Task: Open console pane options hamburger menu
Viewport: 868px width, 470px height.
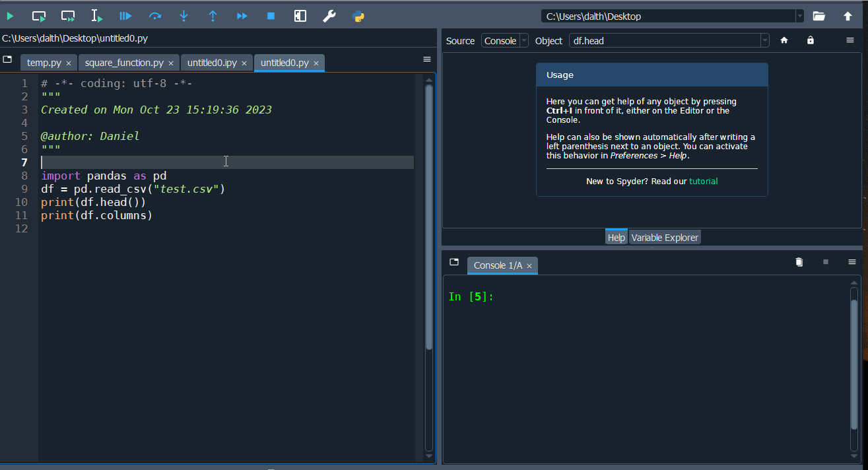Action: click(x=852, y=262)
